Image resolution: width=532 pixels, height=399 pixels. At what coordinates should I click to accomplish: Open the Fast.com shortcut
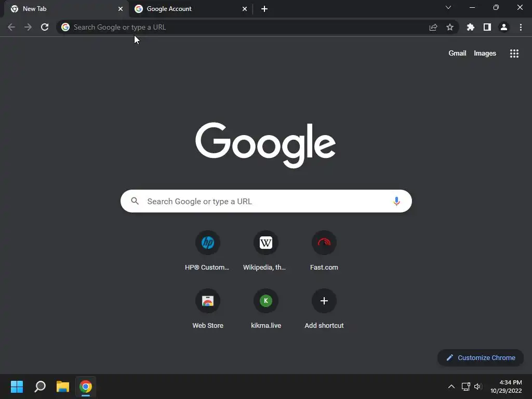(x=324, y=251)
